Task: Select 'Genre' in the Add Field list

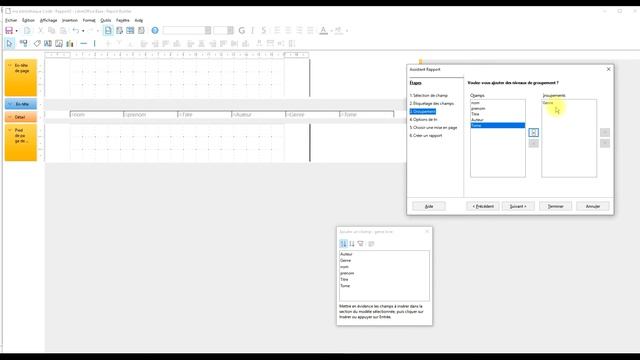Action: click(384, 260)
